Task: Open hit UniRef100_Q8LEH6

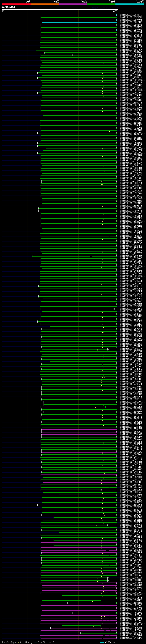Action: (x=131, y=22)
